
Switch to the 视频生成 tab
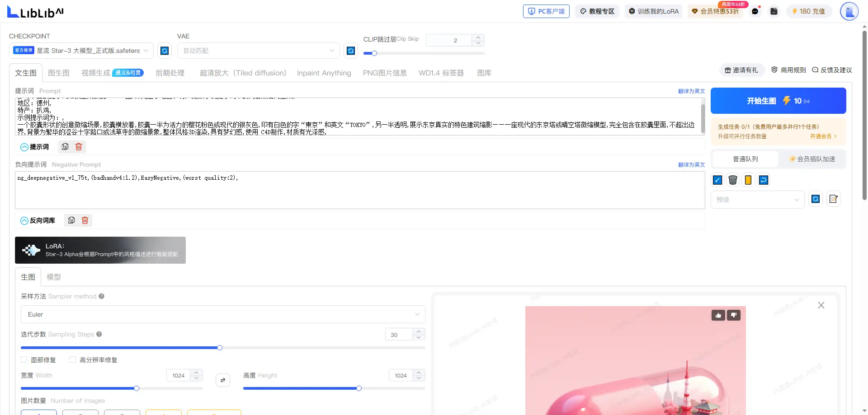point(112,73)
